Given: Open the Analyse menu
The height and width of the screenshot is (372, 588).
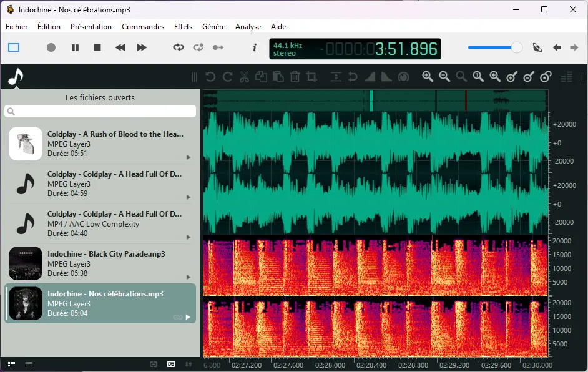Looking at the screenshot, I should pos(248,27).
